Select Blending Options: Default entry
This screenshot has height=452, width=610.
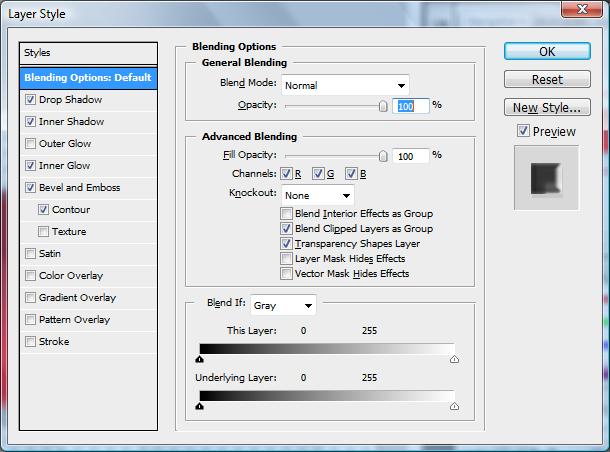tap(88, 78)
